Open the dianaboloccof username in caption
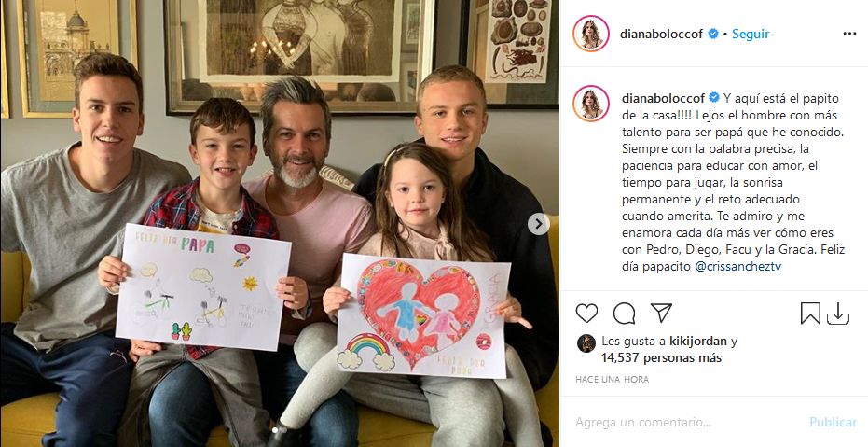Image resolution: width=868 pixels, height=447 pixels. click(x=663, y=98)
